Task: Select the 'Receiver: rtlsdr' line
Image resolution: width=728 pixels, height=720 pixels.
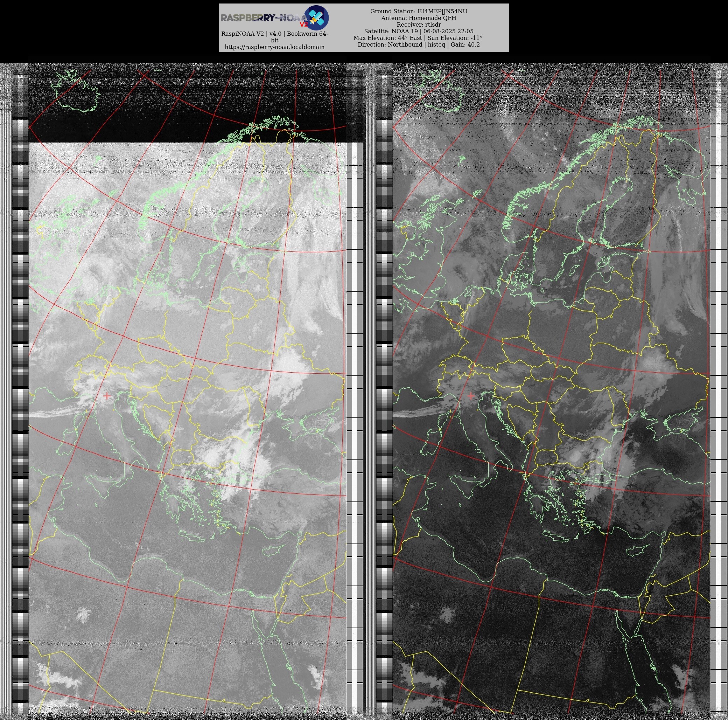Action: click(x=419, y=25)
